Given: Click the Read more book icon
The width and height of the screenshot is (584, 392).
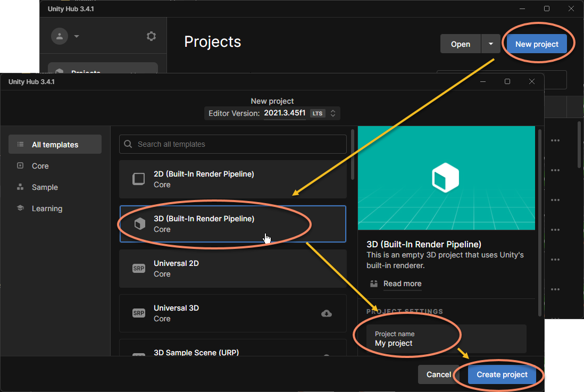Looking at the screenshot, I should [374, 283].
